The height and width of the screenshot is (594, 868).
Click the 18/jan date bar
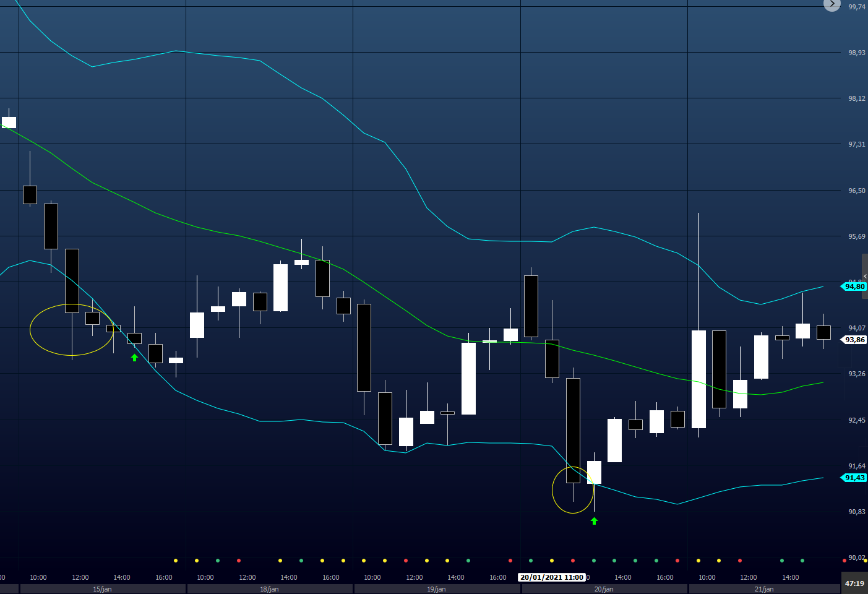pos(270,589)
